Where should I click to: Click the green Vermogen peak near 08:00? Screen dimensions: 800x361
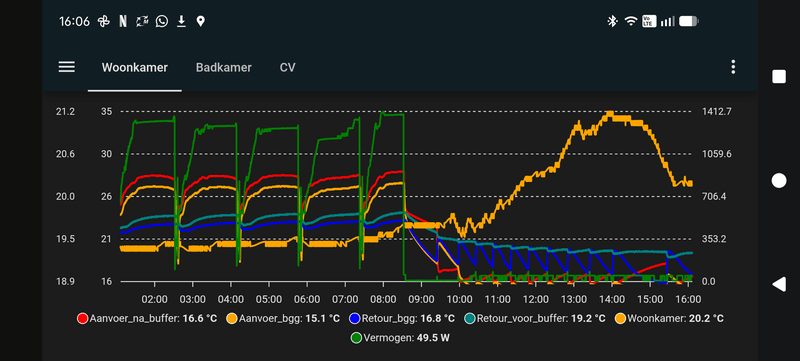point(384,112)
